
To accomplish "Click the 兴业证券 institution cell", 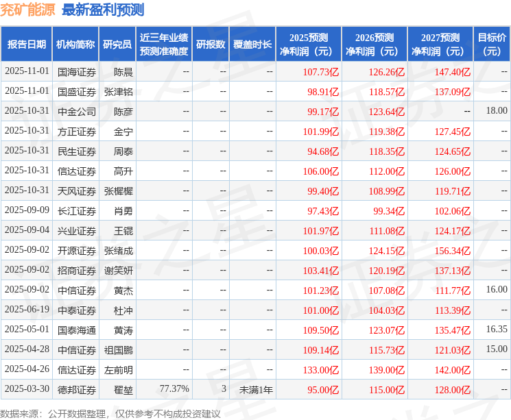I will click(x=77, y=231).
